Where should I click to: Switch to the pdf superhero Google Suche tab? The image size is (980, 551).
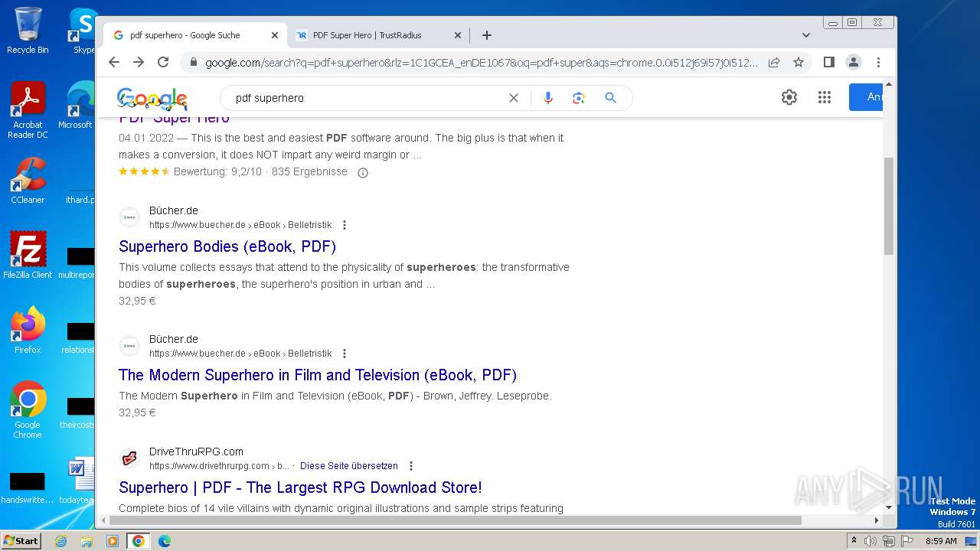tap(196, 35)
